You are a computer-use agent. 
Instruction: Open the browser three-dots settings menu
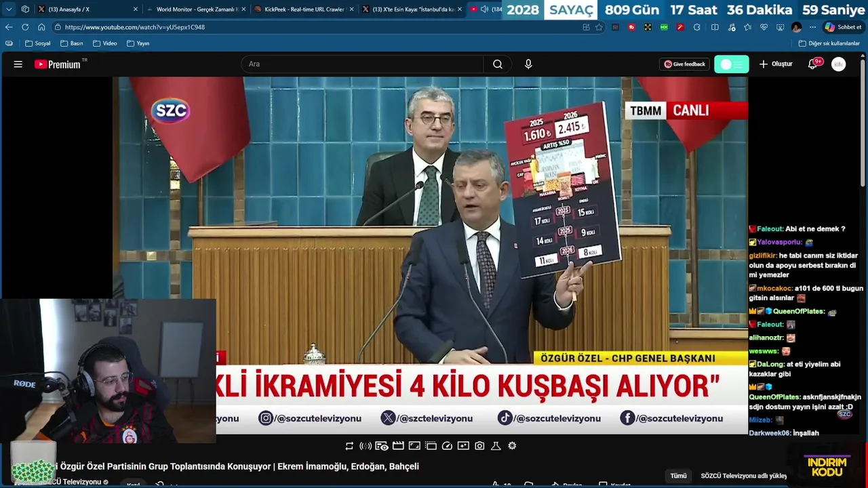tap(812, 27)
